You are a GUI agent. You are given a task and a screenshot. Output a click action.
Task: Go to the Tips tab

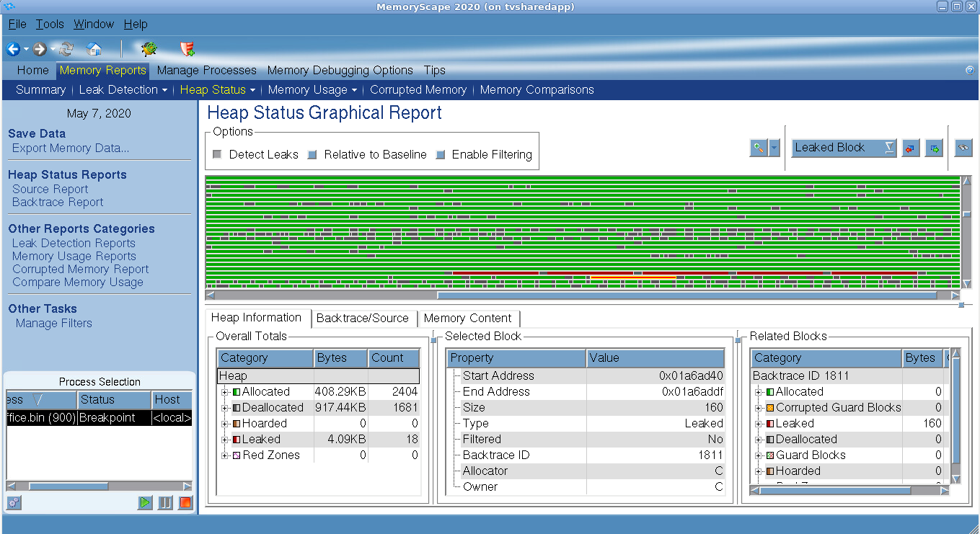tap(435, 71)
